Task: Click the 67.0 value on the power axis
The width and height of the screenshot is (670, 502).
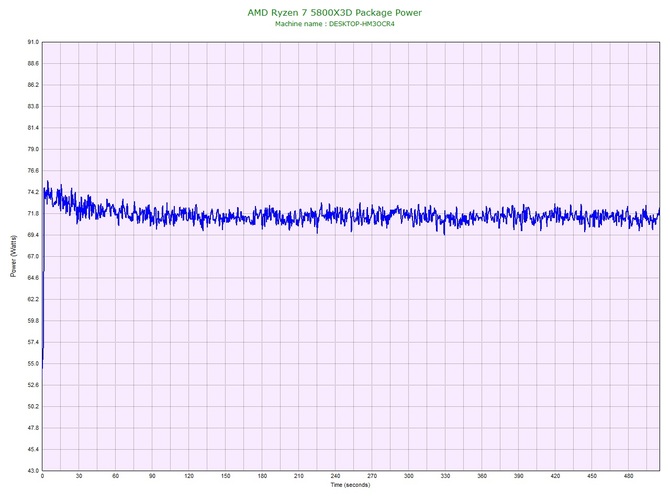Action: coord(33,256)
